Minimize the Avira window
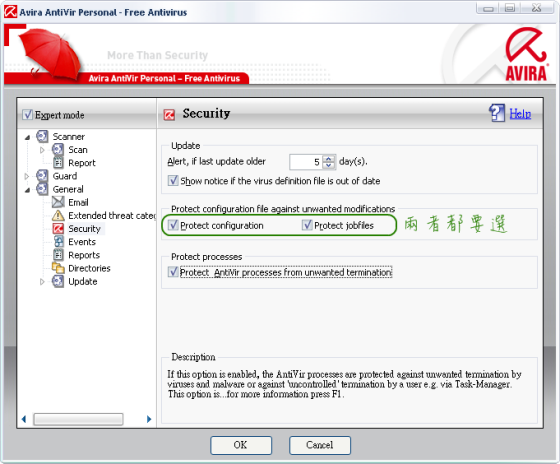Image resolution: width=560 pixels, height=464 pixels. tap(488, 8)
